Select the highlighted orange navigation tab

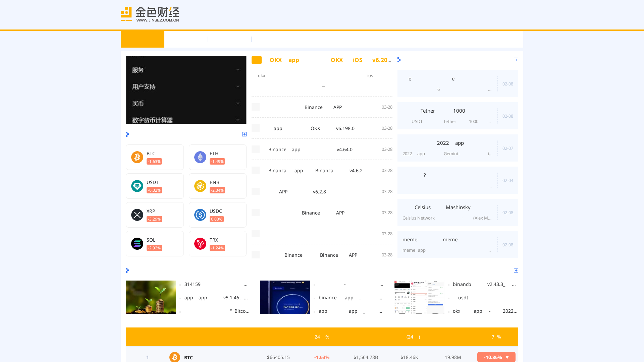[143, 39]
